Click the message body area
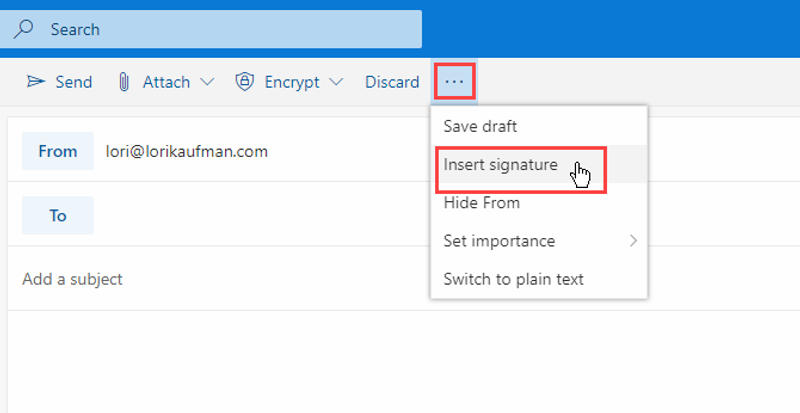The width and height of the screenshot is (800, 413). 403,361
